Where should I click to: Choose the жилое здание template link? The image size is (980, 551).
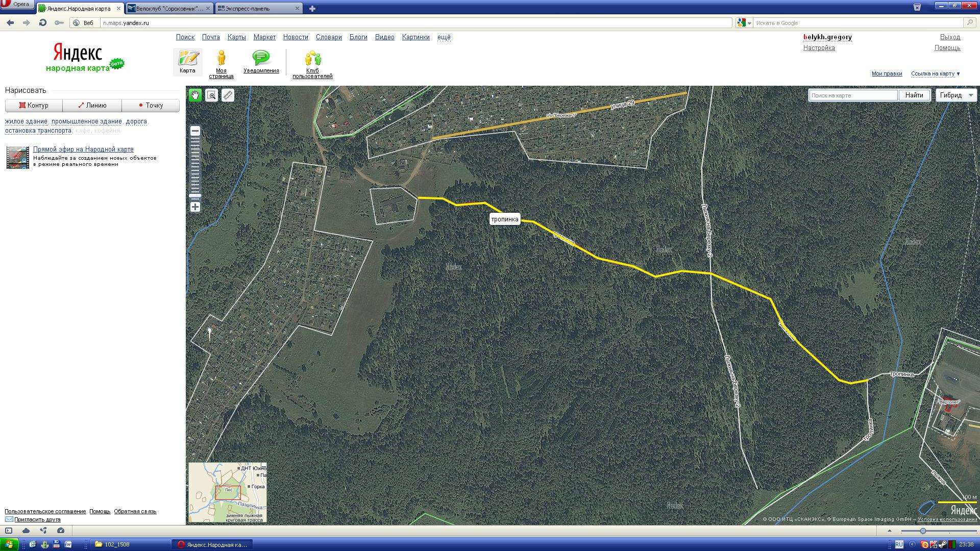[26, 121]
